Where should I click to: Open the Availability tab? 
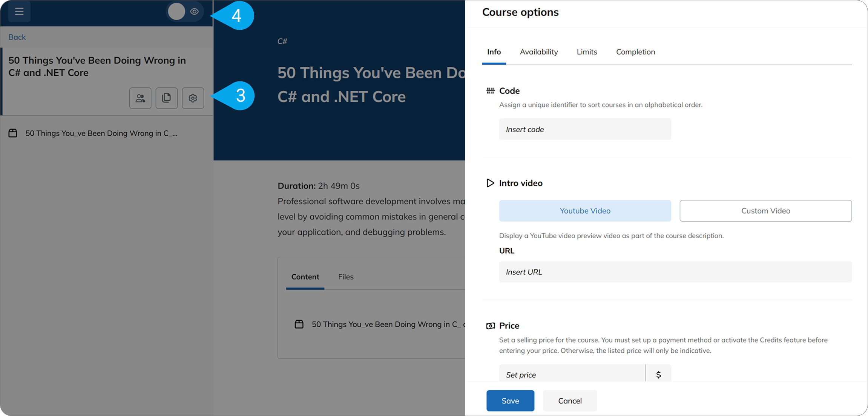click(x=539, y=52)
